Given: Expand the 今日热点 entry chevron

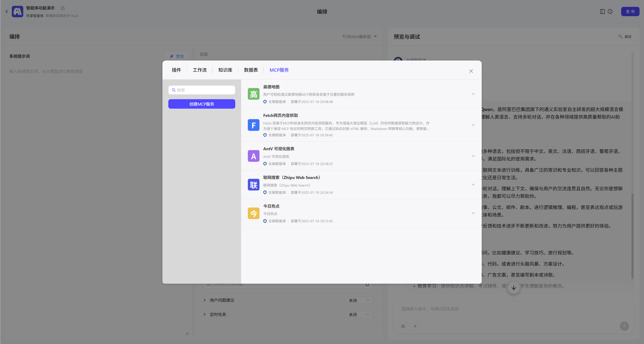Looking at the screenshot, I should (x=473, y=213).
